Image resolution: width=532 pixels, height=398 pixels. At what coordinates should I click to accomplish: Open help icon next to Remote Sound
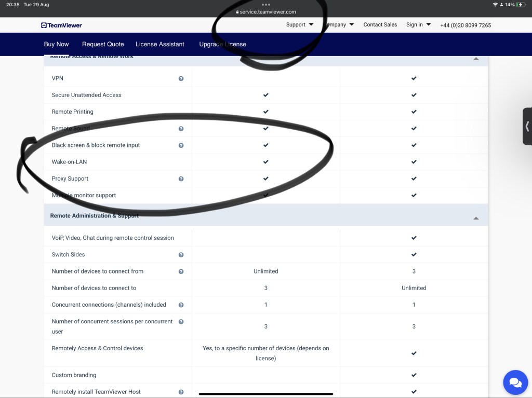point(181,129)
